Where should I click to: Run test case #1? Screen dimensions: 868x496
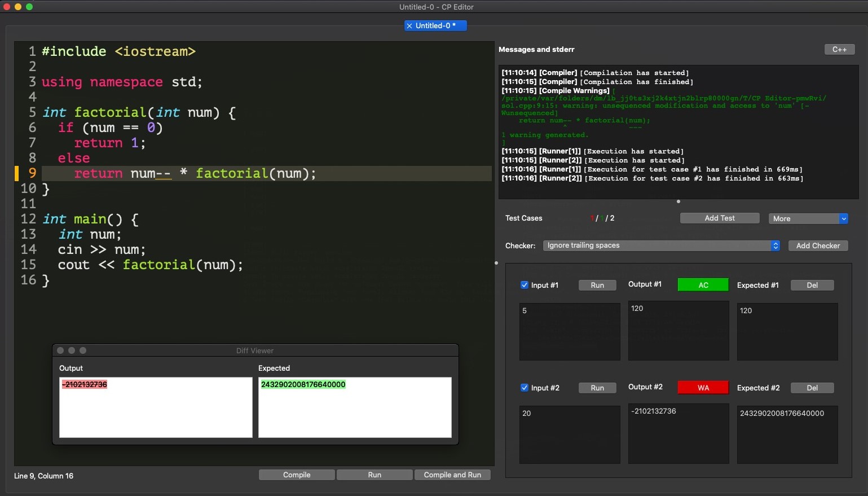(x=597, y=286)
